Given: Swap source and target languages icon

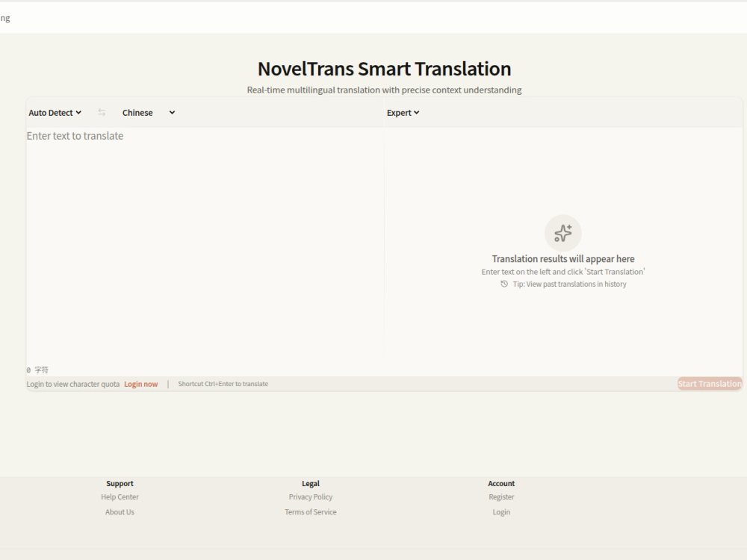Looking at the screenshot, I should [102, 113].
